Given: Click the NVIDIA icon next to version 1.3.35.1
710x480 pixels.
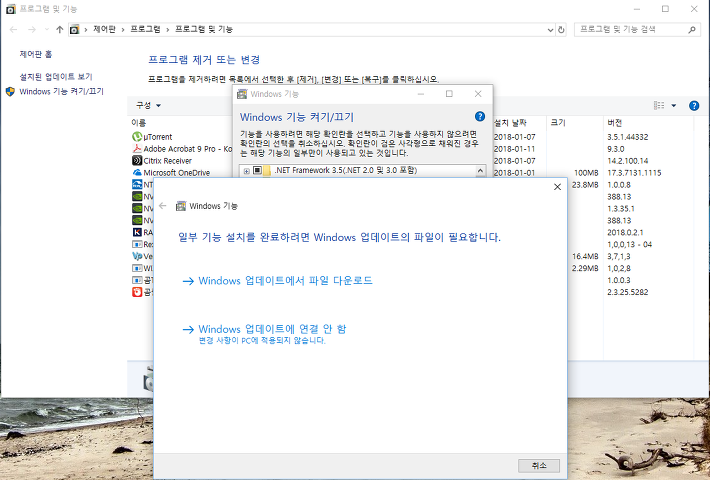Looking at the screenshot, I should point(137,208).
